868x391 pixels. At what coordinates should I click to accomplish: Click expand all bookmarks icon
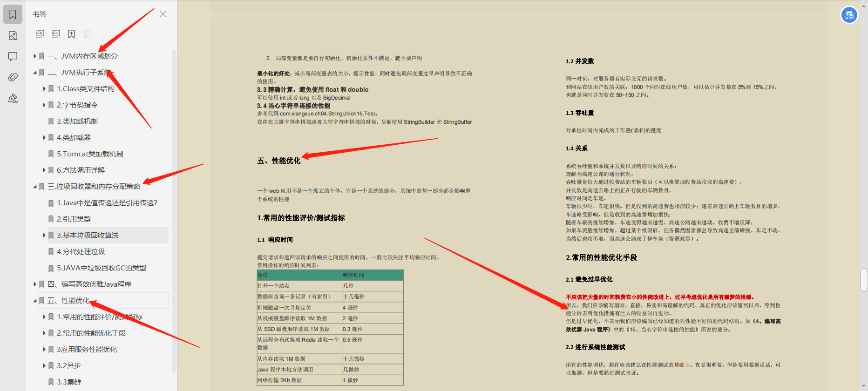click(x=40, y=34)
